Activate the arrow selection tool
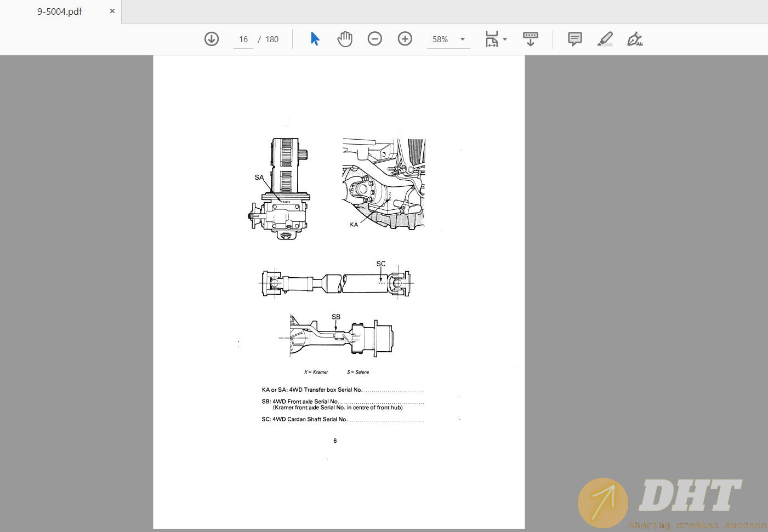Image resolution: width=768 pixels, height=532 pixels. tap(315, 39)
